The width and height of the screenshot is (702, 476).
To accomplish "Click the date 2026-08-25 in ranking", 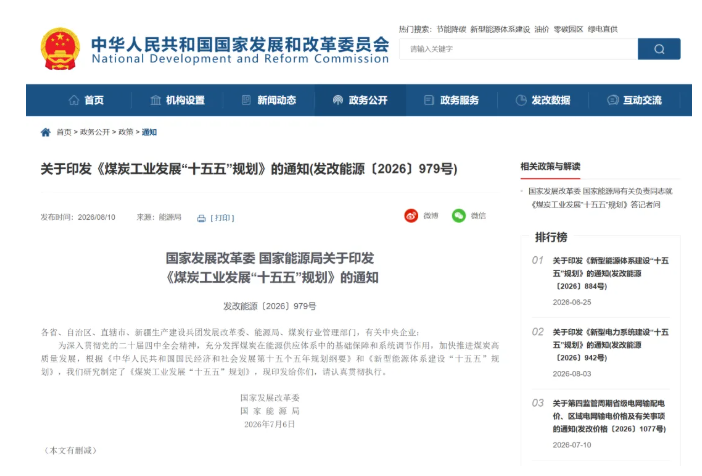I will point(572,302).
